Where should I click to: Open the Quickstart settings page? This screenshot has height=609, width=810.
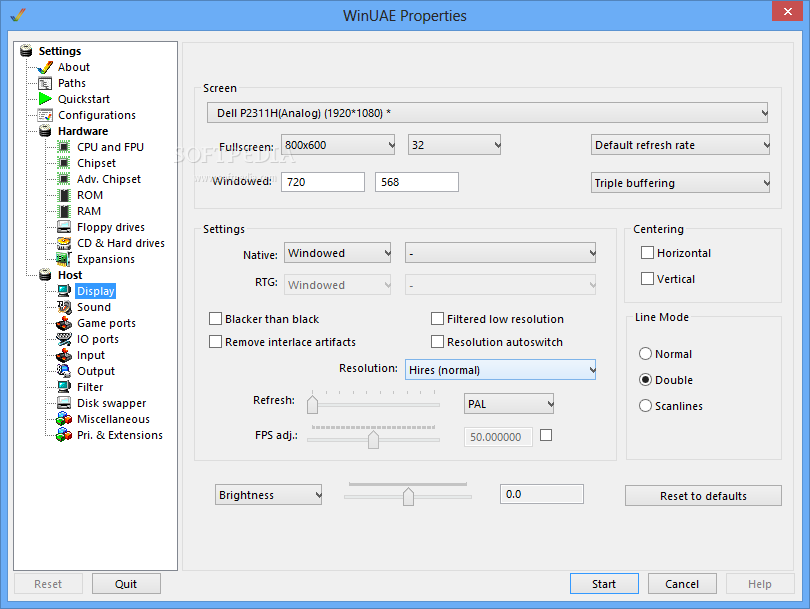click(84, 99)
